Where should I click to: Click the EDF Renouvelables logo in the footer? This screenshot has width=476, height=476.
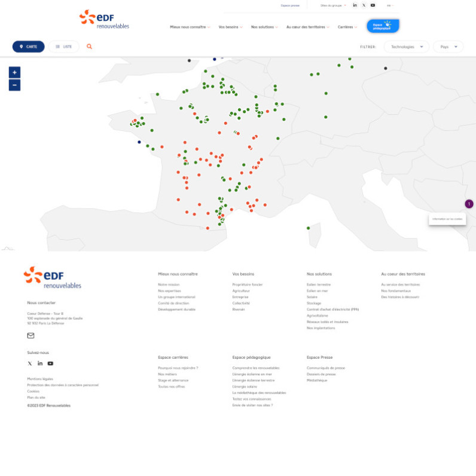[53, 277]
